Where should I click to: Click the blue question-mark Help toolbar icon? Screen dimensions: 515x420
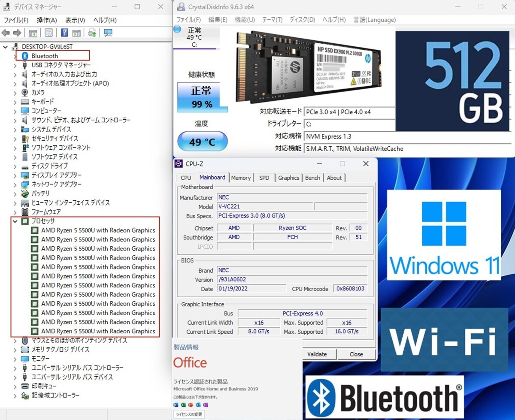coord(64,33)
